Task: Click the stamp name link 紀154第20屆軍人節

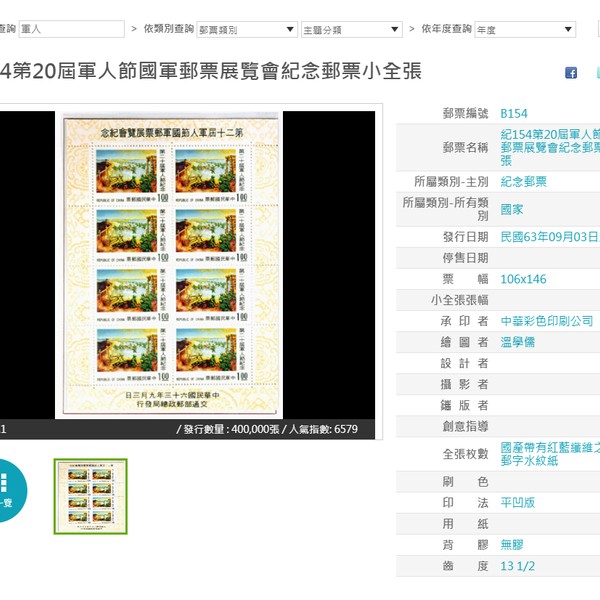Action: click(x=550, y=148)
